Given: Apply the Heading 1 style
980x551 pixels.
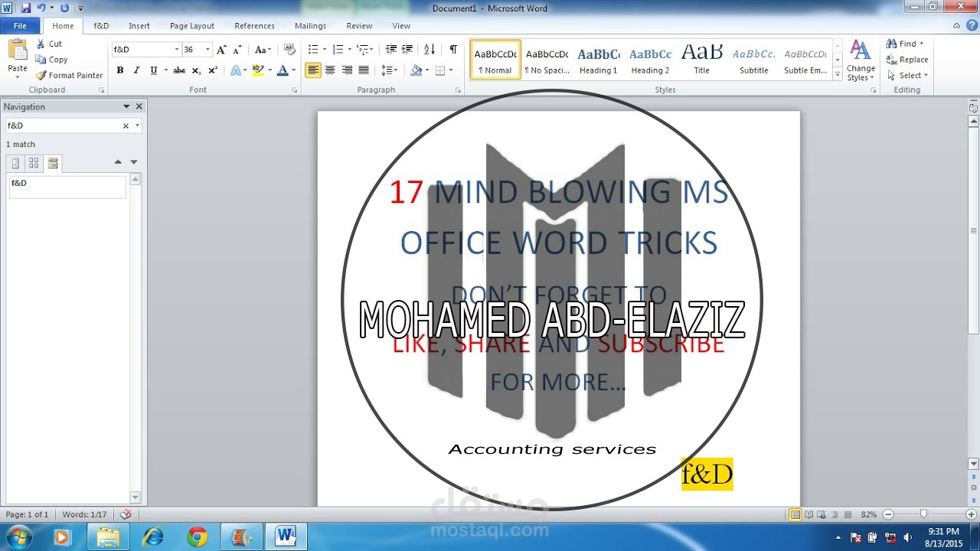Looking at the screenshot, I should (598, 60).
